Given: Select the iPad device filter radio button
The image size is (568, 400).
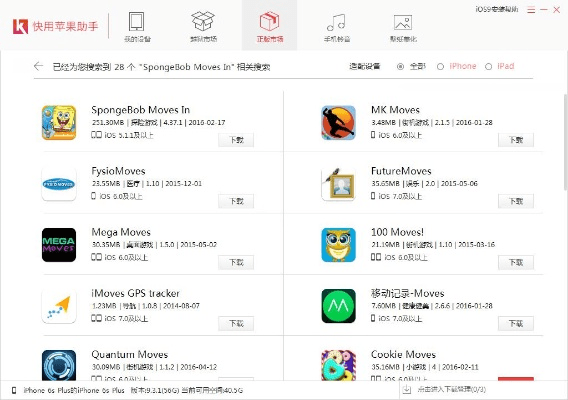Looking at the screenshot, I should point(488,67).
